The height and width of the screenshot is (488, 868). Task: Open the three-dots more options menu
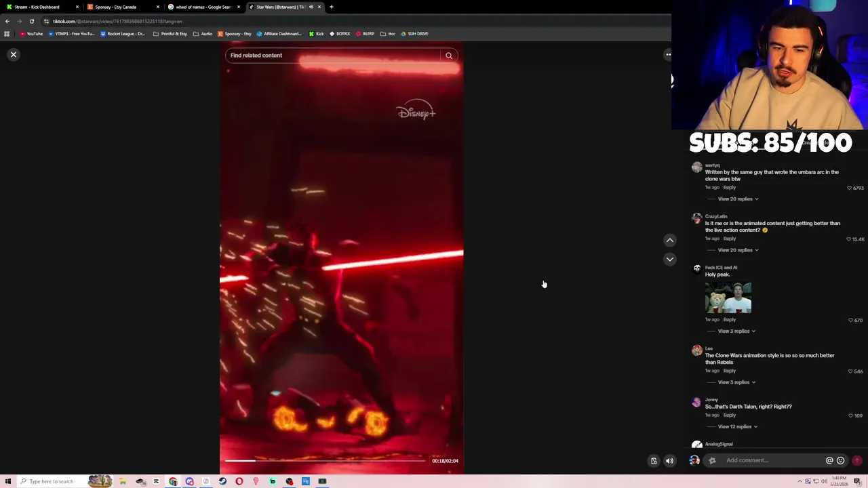coord(668,54)
